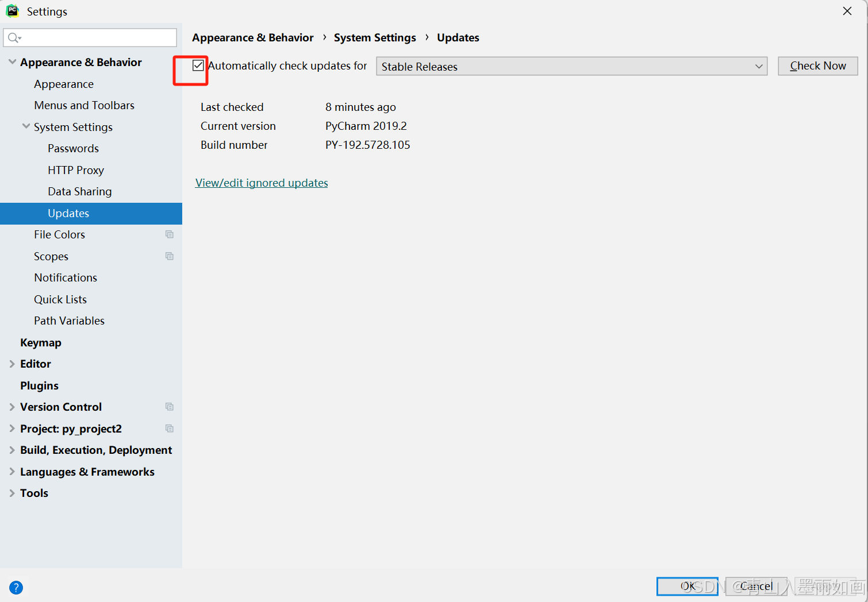Image resolution: width=868 pixels, height=602 pixels.
Task: Close the Settings dialog
Action: tap(847, 11)
